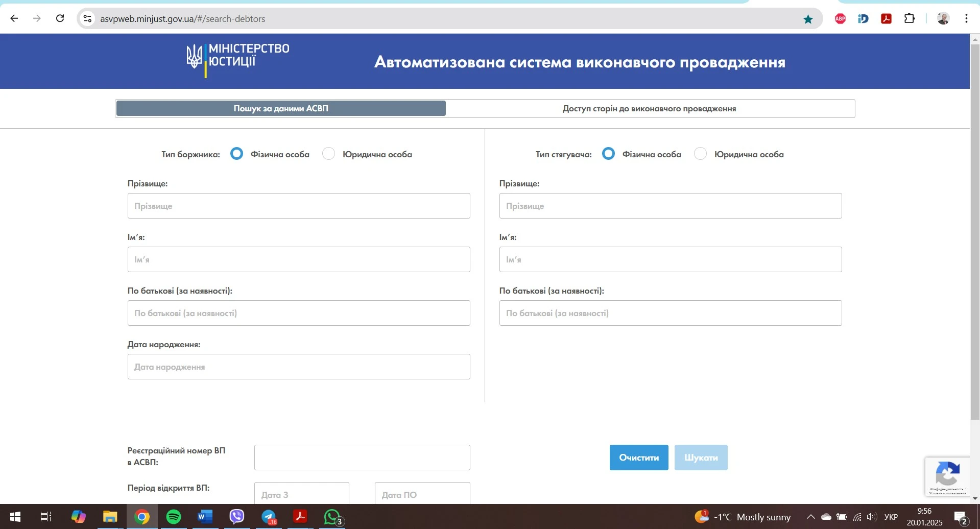Click the debtor Прізвище input field
The image size is (980, 529).
299,206
